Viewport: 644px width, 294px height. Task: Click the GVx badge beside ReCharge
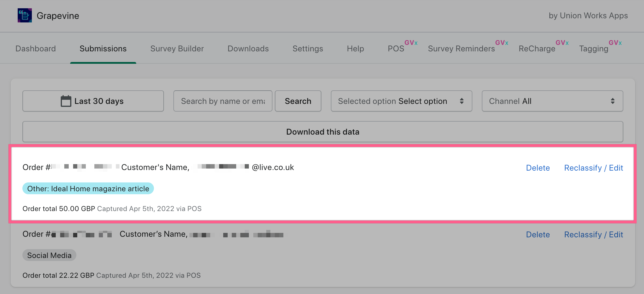click(x=562, y=43)
